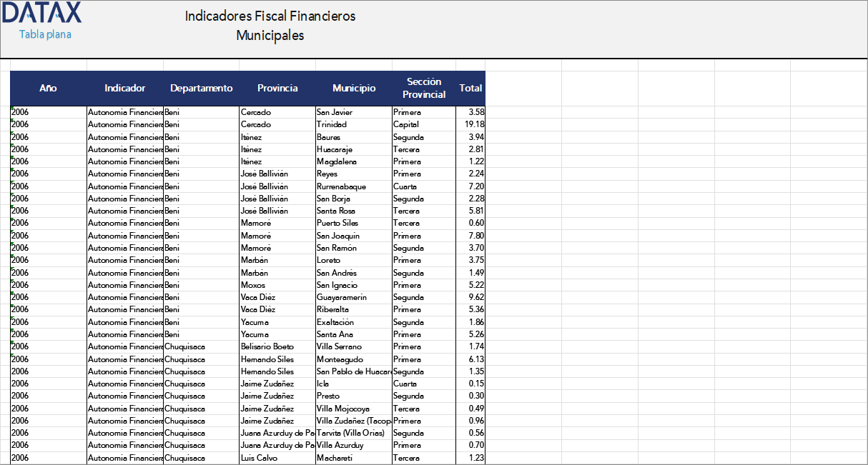
Task: Select the first Chuquisaca departamento cell
Action: click(186, 346)
